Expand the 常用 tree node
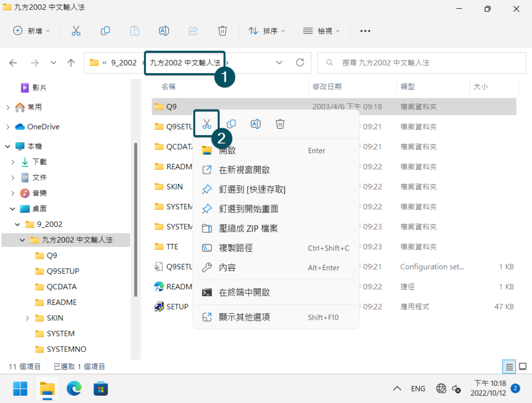 pos(8,108)
